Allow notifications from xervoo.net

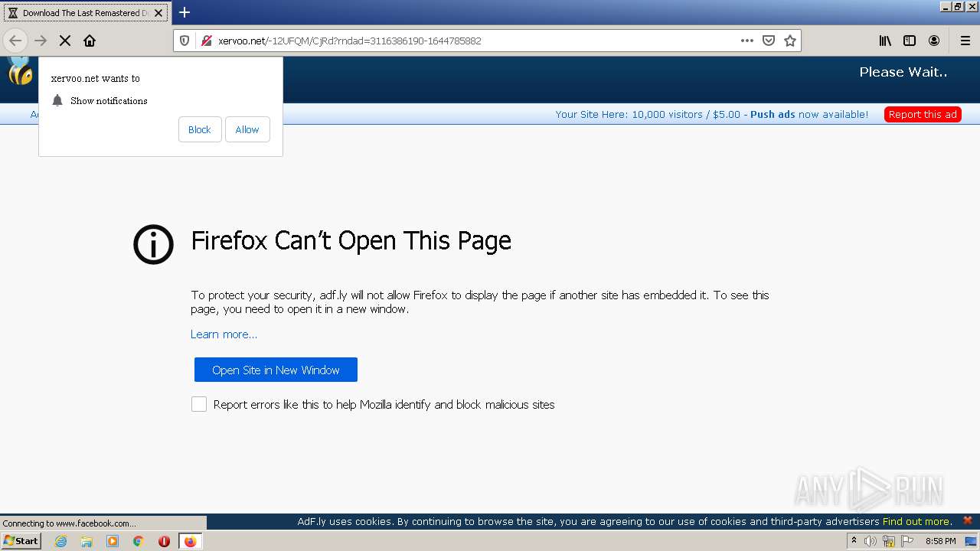tap(247, 129)
